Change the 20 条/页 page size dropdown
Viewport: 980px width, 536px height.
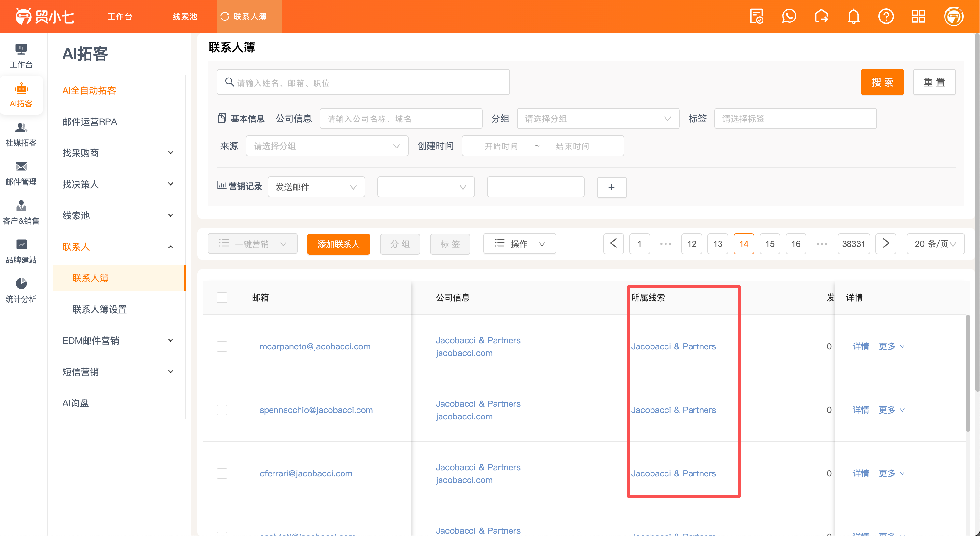coord(935,244)
